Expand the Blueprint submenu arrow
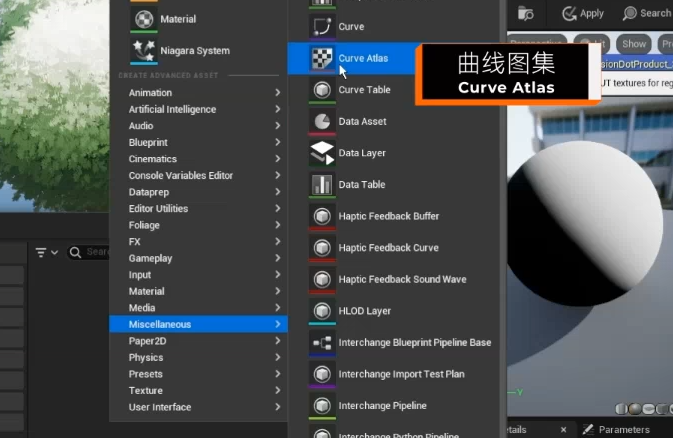 277,143
